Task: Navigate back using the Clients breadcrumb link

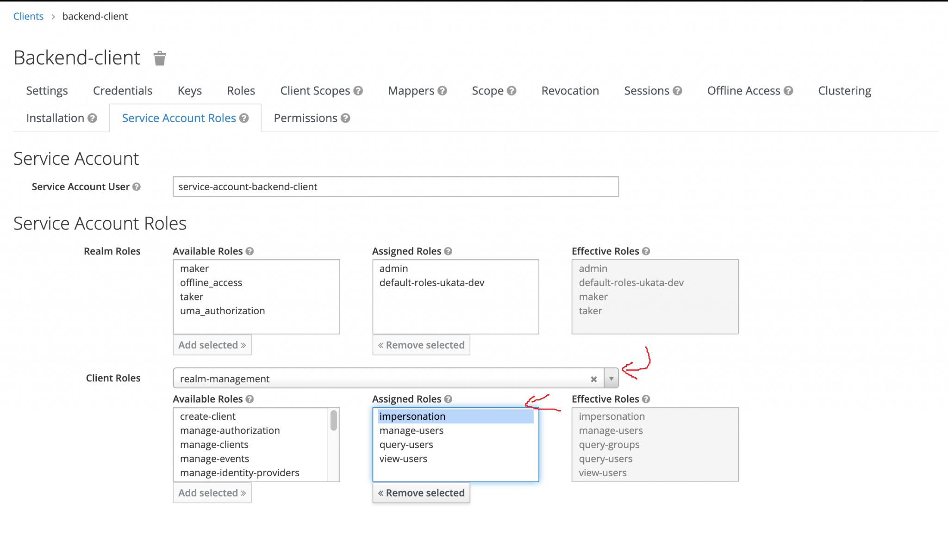Action: [x=28, y=16]
